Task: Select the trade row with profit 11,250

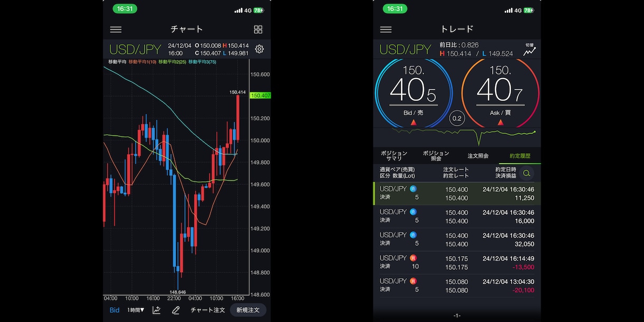Action: click(x=457, y=193)
